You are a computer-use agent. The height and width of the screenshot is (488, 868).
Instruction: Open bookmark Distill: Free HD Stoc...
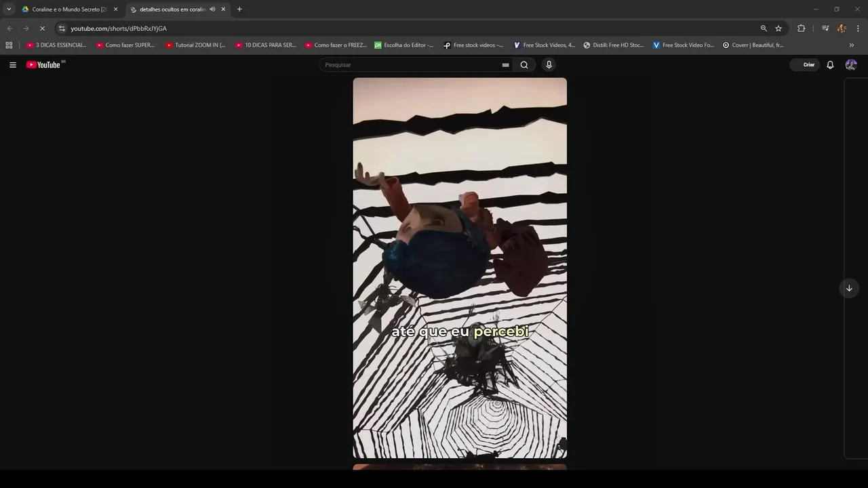tap(614, 45)
